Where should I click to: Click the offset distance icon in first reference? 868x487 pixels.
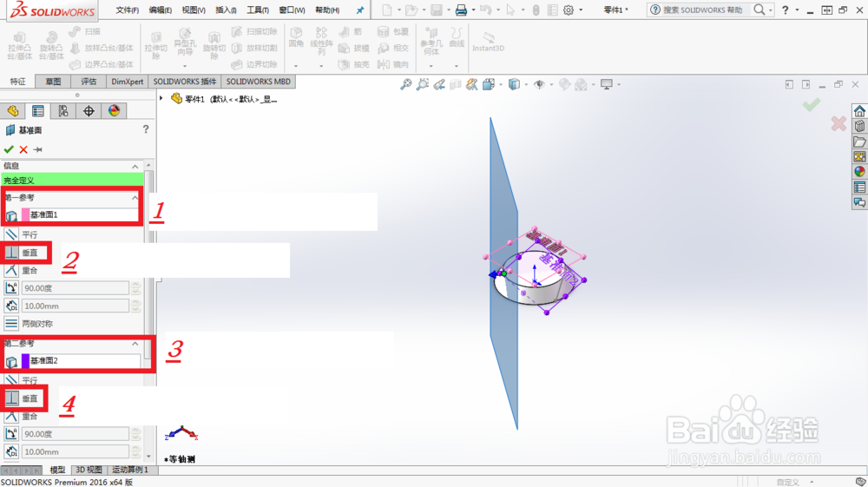click(11, 306)
